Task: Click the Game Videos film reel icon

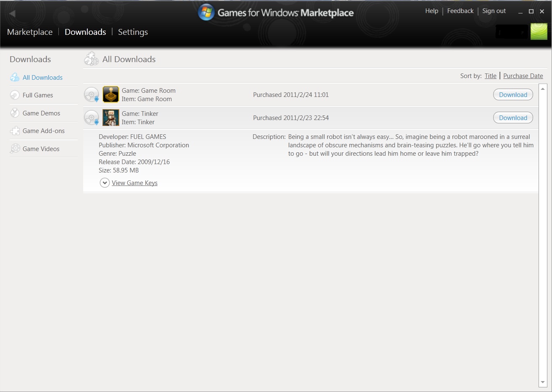Action: point(15,149)
